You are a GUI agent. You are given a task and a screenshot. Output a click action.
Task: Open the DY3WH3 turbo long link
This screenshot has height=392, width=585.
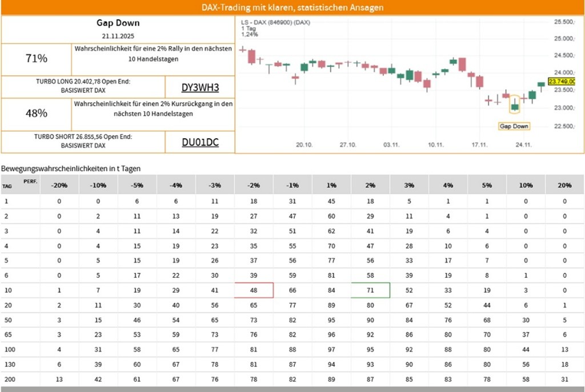coord(200,87)
